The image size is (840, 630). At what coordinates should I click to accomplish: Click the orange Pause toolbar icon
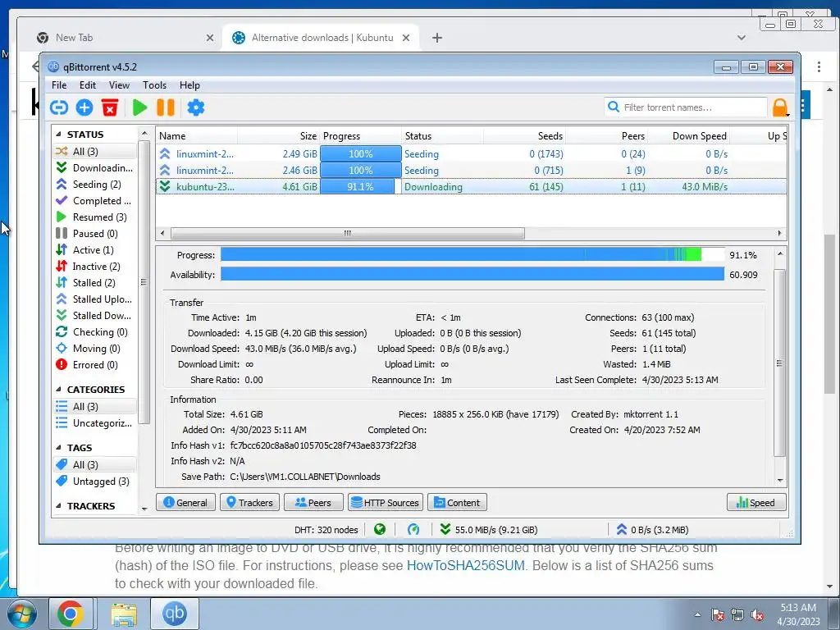tap(166, 107)
